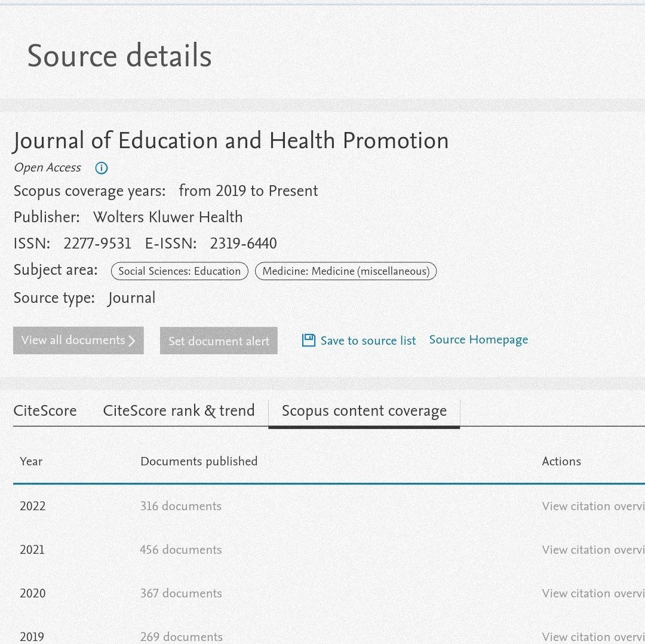Open the CiteScore rank & trend tab

[x=179, y=411]
